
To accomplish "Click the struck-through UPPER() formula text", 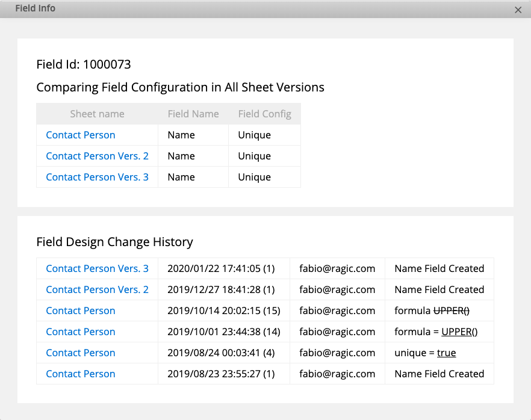I will coord(452,310).
